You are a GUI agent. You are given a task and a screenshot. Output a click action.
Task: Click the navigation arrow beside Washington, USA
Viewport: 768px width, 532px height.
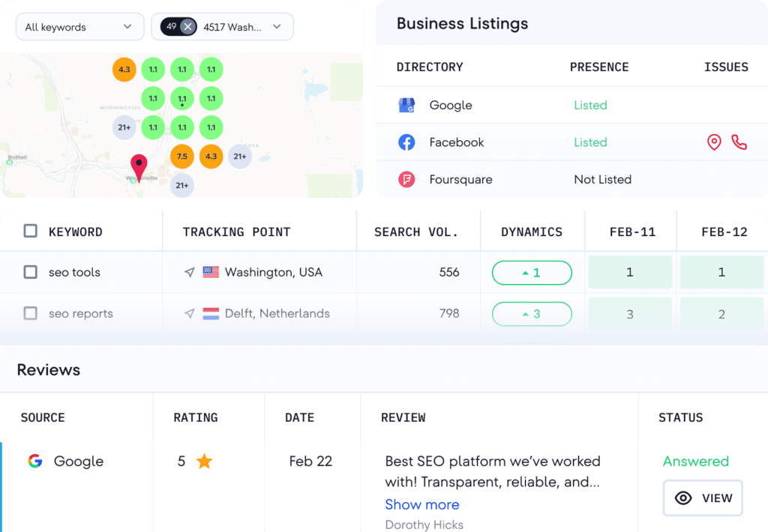[x=190, y=273]
